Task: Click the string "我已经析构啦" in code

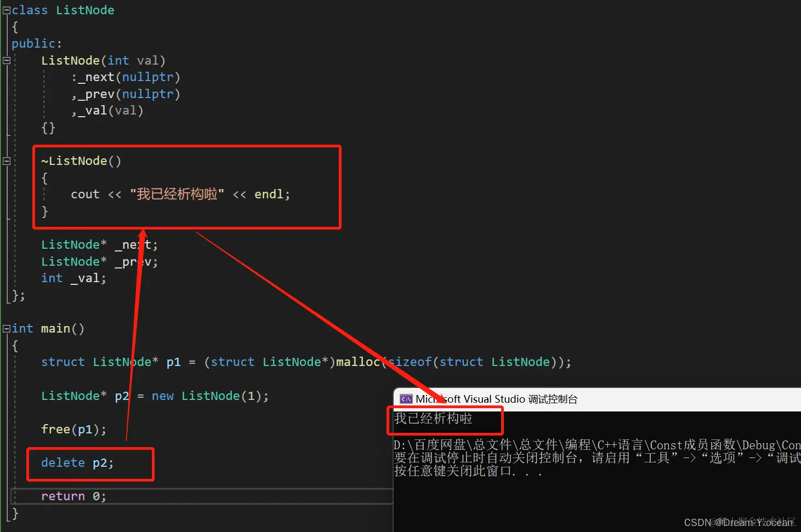Action: tap(177, 195)
